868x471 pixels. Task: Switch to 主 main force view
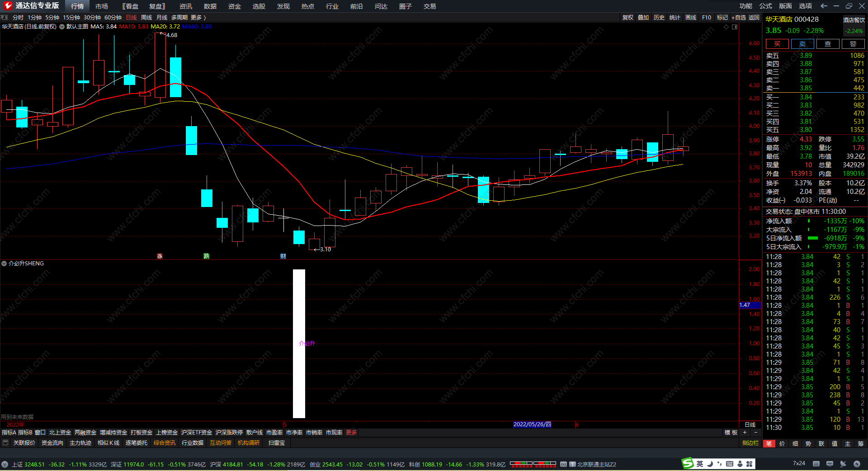848,443
